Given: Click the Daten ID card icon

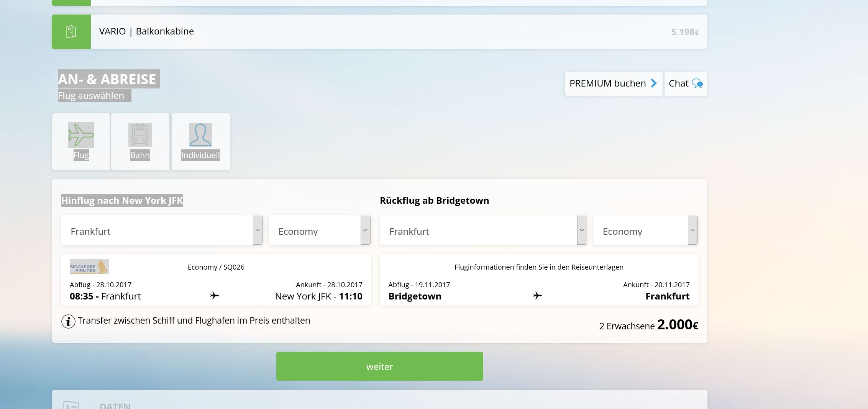Looking at the screenshot, I should (71, 404).
